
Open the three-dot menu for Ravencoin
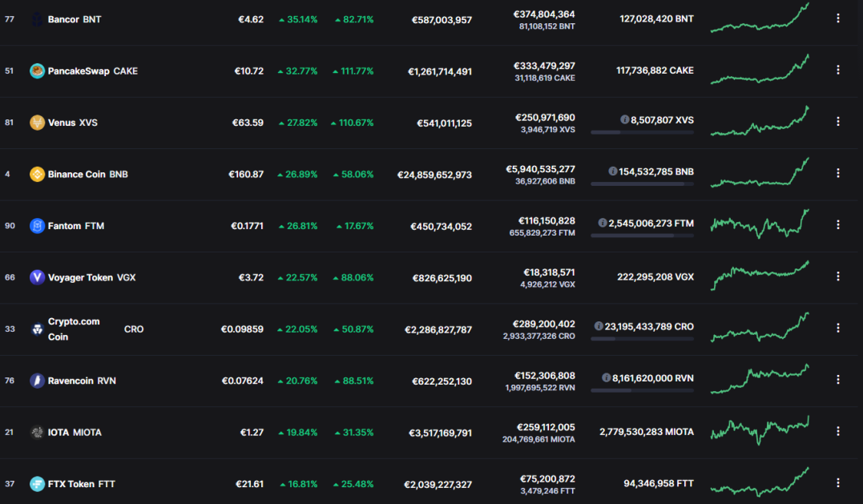[x=837, y=380]
